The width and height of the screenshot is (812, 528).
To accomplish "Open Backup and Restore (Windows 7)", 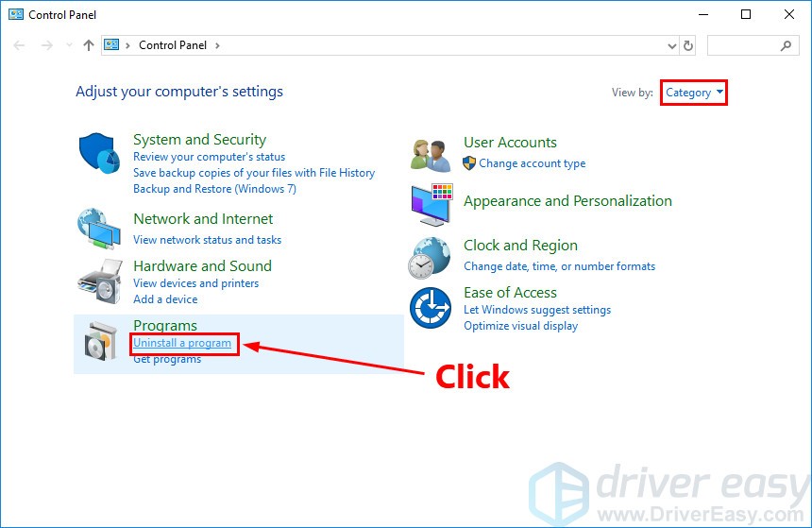I will coord(214,189).
